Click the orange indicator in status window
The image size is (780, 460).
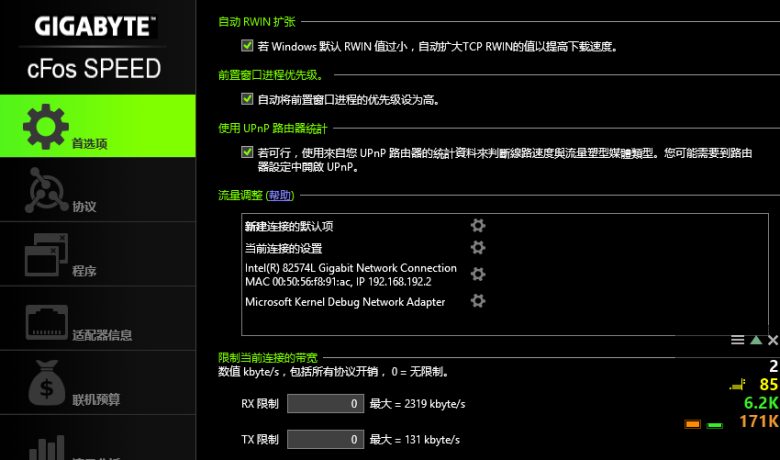[x=692, y=424]
